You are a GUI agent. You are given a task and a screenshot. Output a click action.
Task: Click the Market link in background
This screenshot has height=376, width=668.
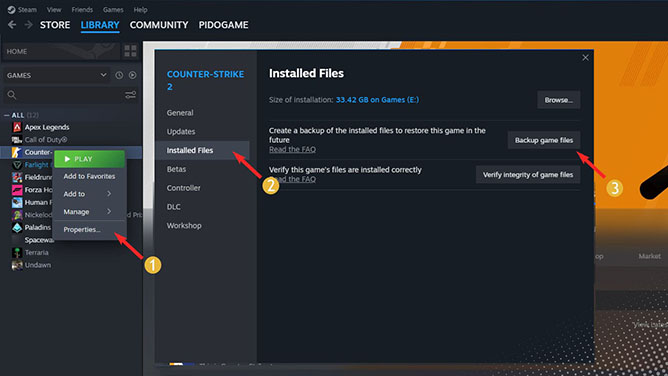(x=649, y=256)
